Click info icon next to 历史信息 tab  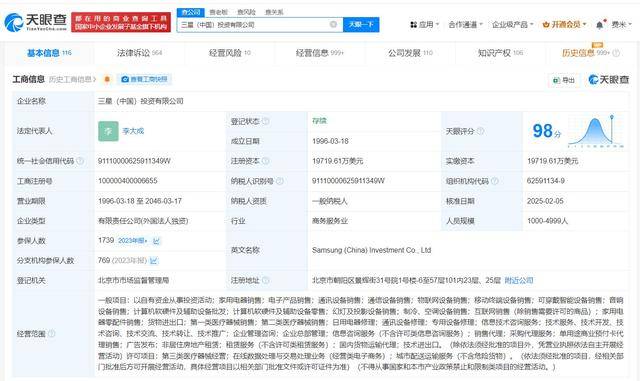point(616,53)
